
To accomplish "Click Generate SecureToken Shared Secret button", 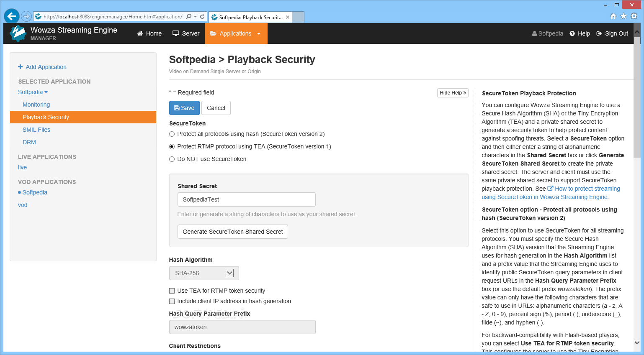I will [x=233, y=232].
